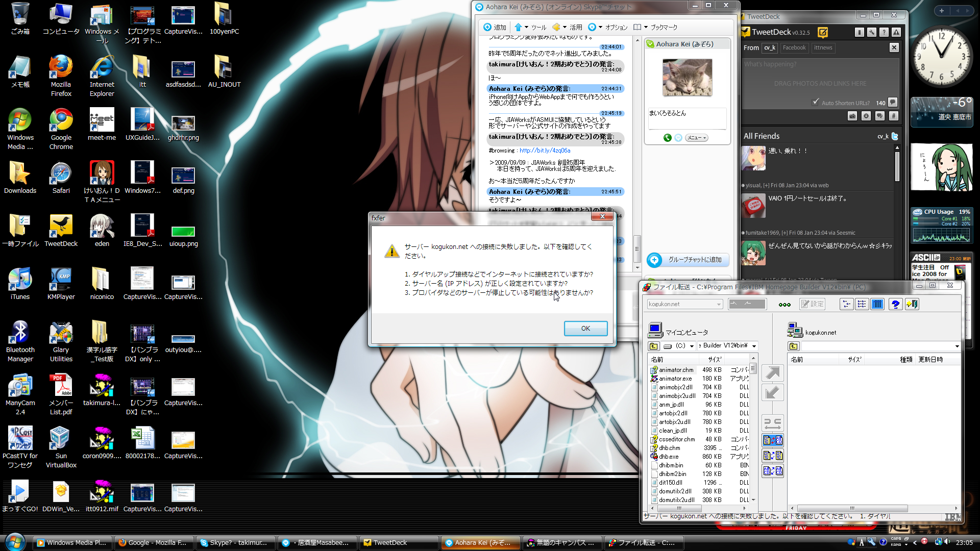This screenshot has width=980, height=551.
Task: Select Facebook account in TweetDeck From row
Action: [794, 47]
